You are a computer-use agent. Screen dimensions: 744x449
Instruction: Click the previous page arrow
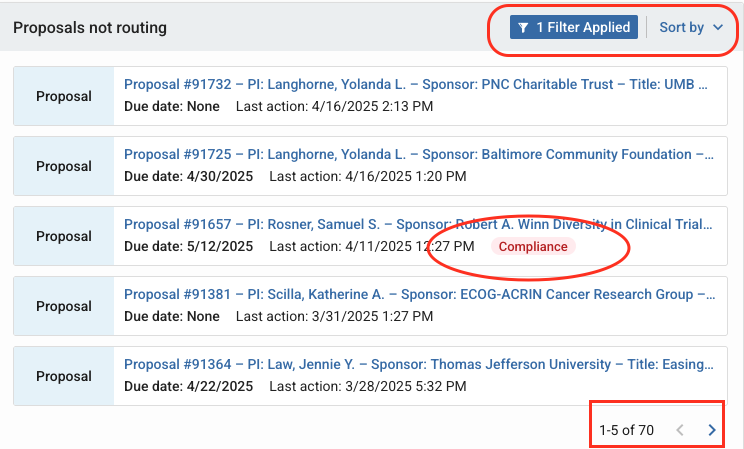(680, 430)
